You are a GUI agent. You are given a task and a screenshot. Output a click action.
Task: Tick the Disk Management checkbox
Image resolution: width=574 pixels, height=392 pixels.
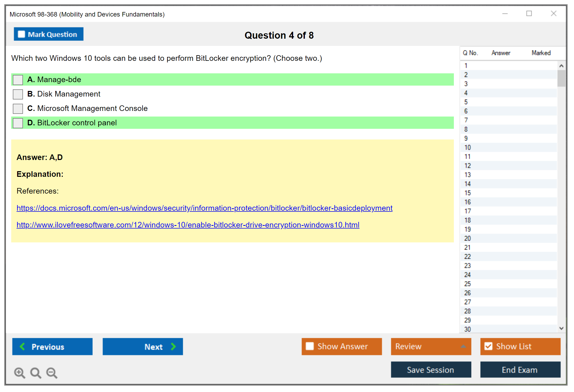pos(18,94)
